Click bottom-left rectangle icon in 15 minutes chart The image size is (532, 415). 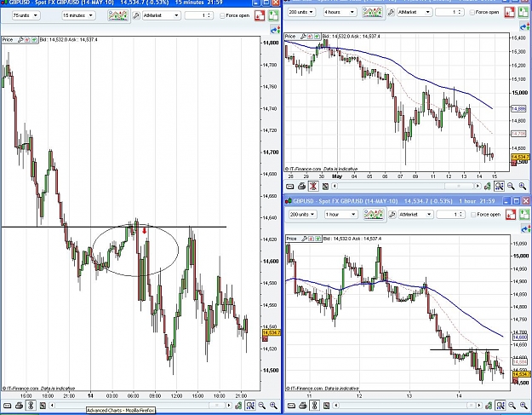(7, 405)
